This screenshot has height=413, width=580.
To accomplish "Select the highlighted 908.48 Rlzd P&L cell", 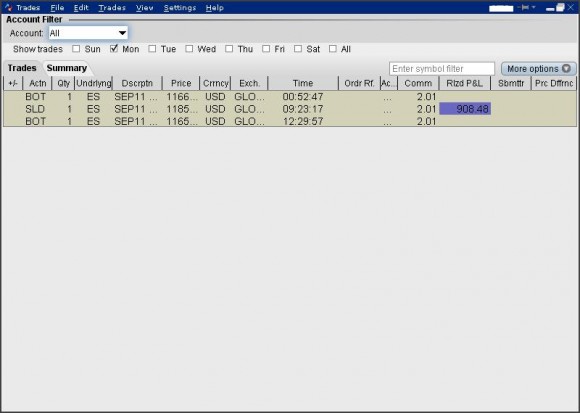I will coord(465,109).
